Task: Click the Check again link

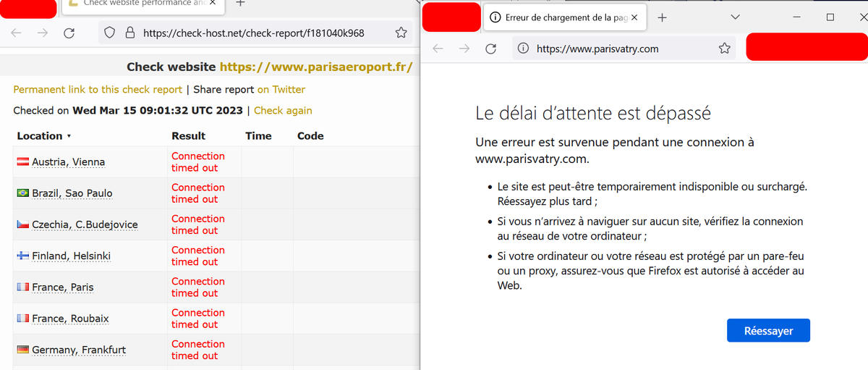Action: pyautogui.click(x=283, y=111)
